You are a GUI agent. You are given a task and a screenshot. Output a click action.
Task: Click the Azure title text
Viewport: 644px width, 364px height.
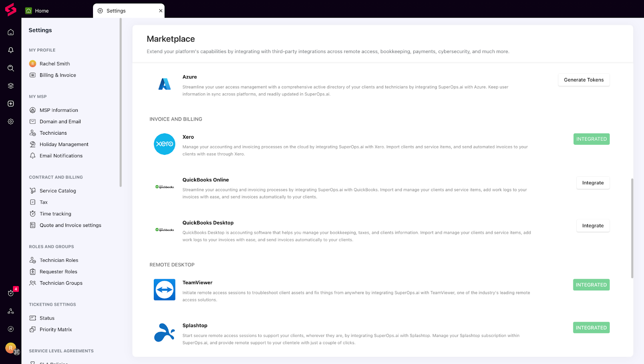click(x=190, y=77)
